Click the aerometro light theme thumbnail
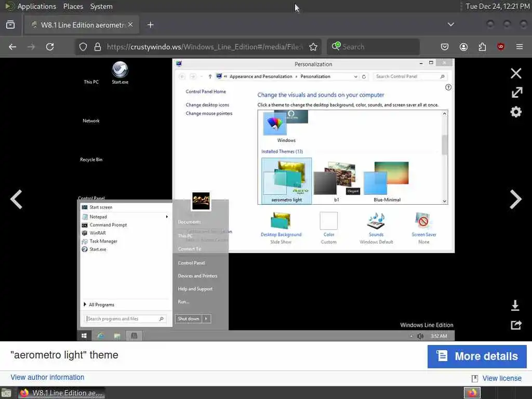This screenshot has width=532, height=399. pos(286,181)
